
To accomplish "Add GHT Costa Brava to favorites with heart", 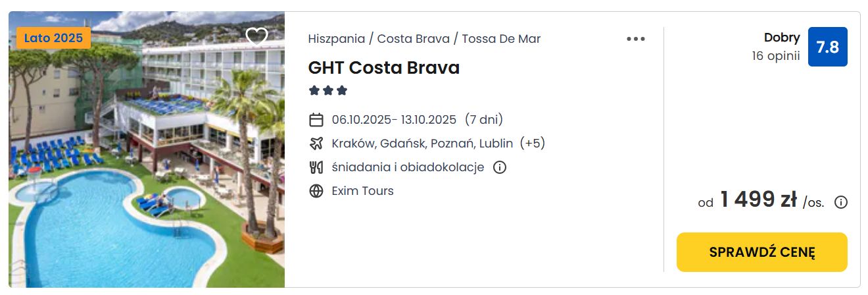I will click(x=256, y=36).
